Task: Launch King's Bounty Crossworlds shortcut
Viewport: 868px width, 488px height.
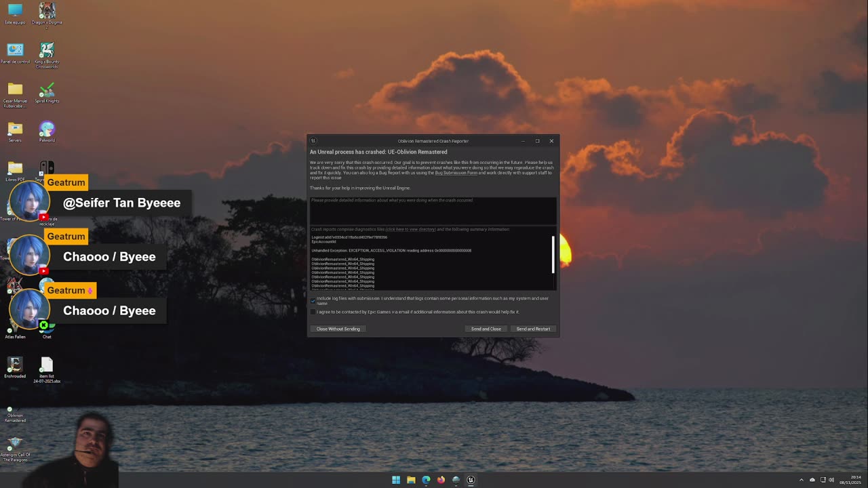Action: click(x=47, y=55)
